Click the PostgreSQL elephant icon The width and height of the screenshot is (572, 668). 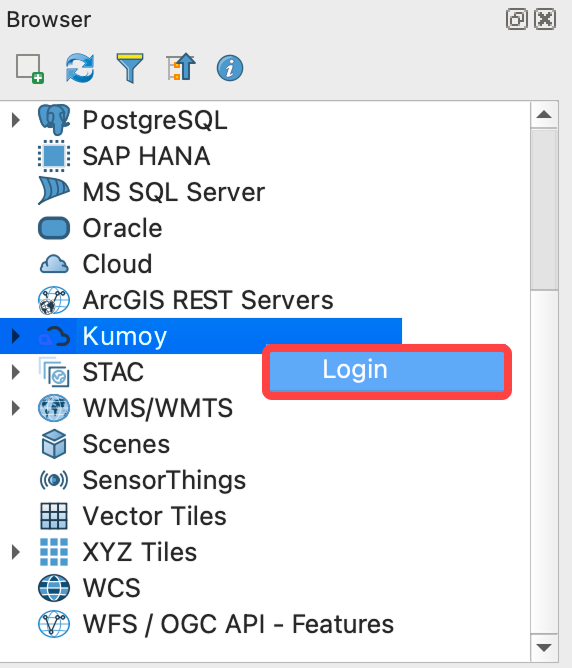(x=54, y=120)
